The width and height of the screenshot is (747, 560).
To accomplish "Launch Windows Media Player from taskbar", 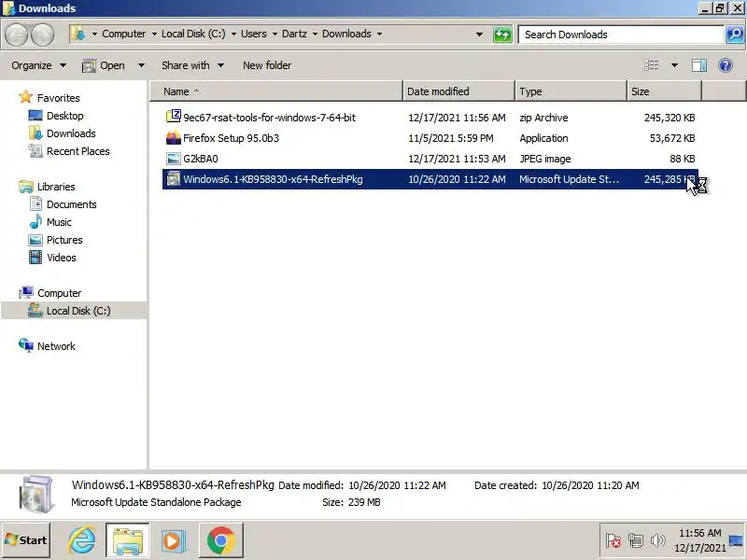I will click(x=173, y=540).
